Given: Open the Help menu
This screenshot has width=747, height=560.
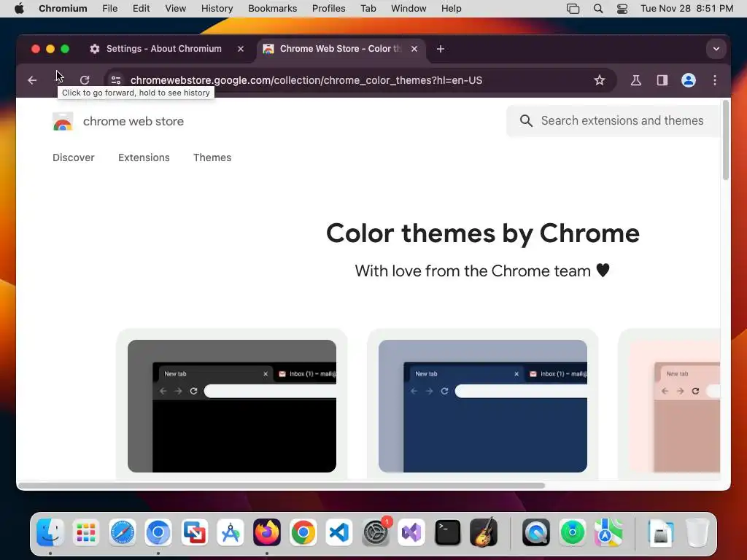Looking at the screenshot, I should pos(451,9).
